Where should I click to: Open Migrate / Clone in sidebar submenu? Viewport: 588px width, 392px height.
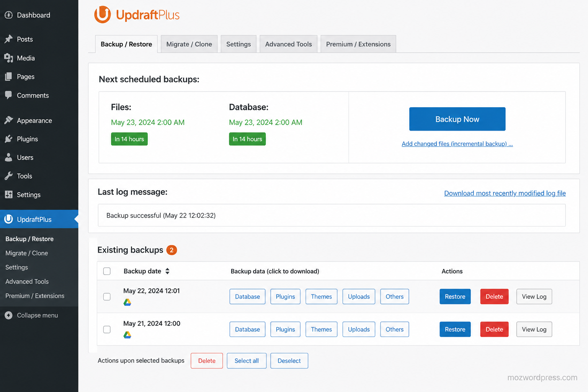point(27,253)
